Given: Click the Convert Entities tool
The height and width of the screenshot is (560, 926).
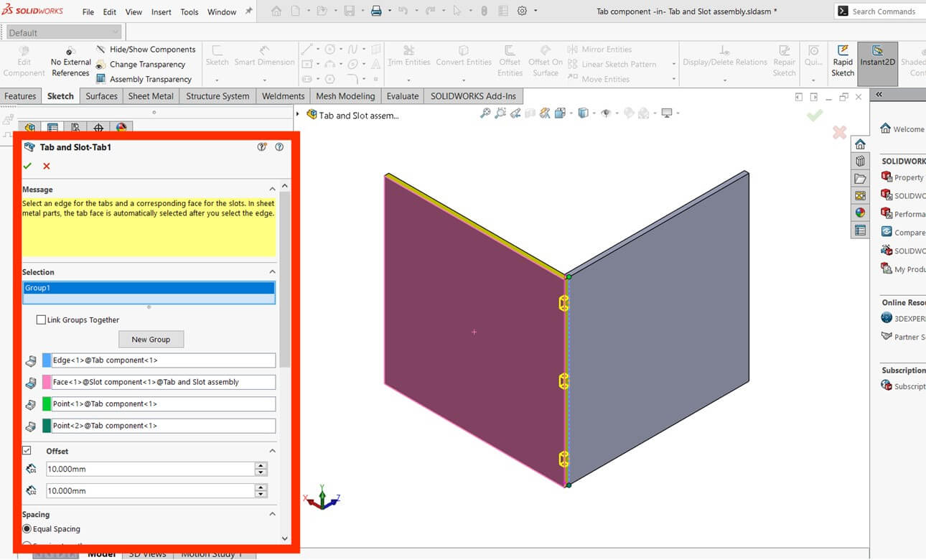Looking at the screenshot, I should pos(463,62).
